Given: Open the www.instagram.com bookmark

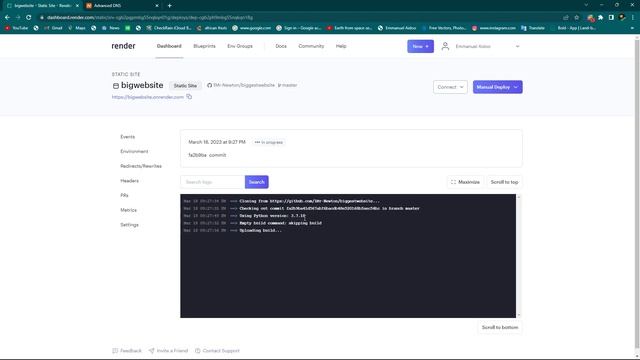Looking at the screenshot, I should coord(493,28).
